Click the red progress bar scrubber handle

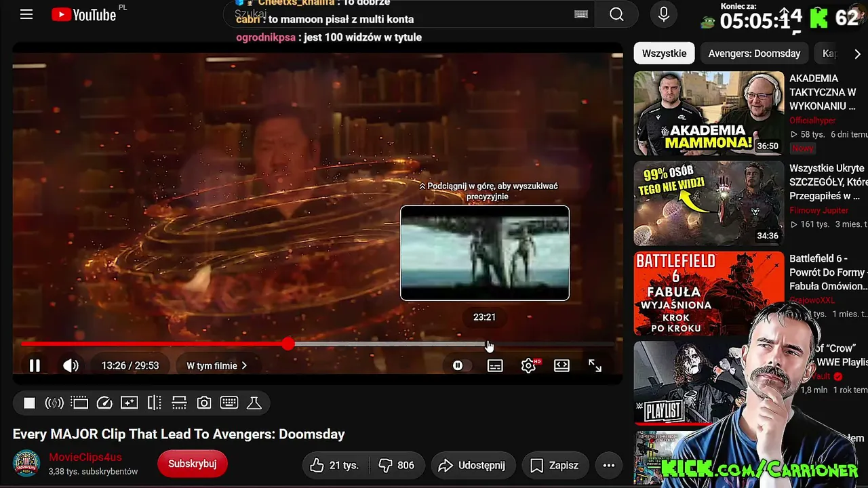pos(288,344)
